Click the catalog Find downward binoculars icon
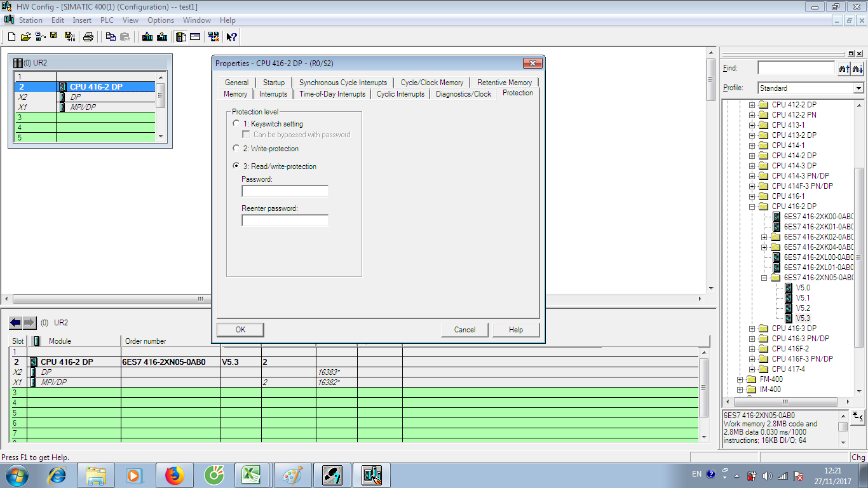The width and height of the screenshot is (868, 488). (x=858, y=68)
